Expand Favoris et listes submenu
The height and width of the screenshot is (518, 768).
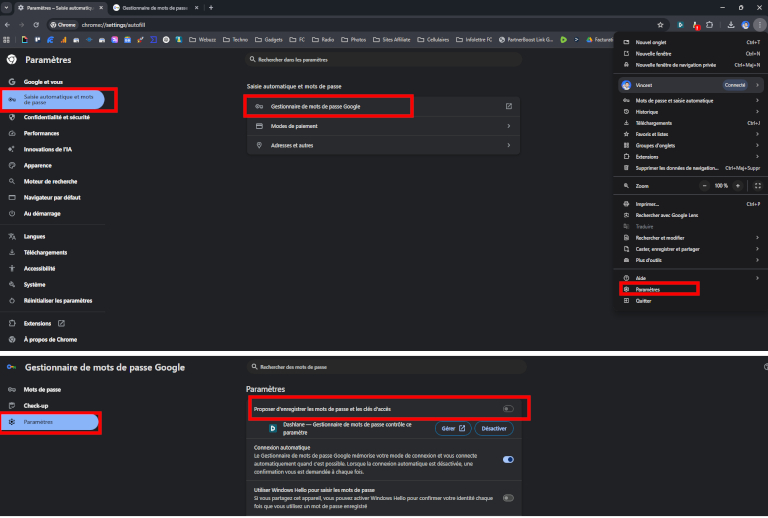click(x=691, y=134)
